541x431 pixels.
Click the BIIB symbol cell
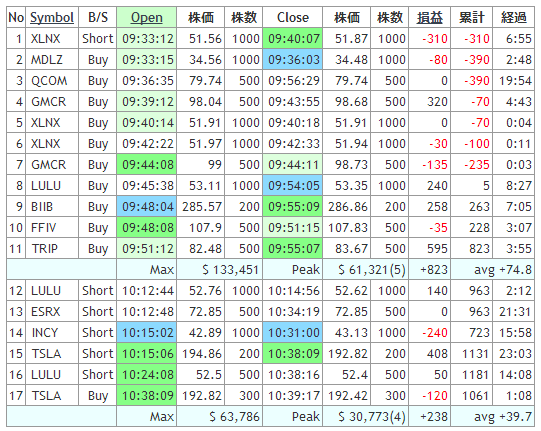(52, 207)
